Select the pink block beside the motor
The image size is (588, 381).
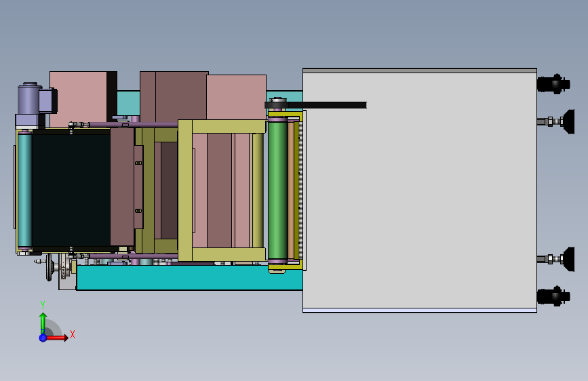point(78,100)
